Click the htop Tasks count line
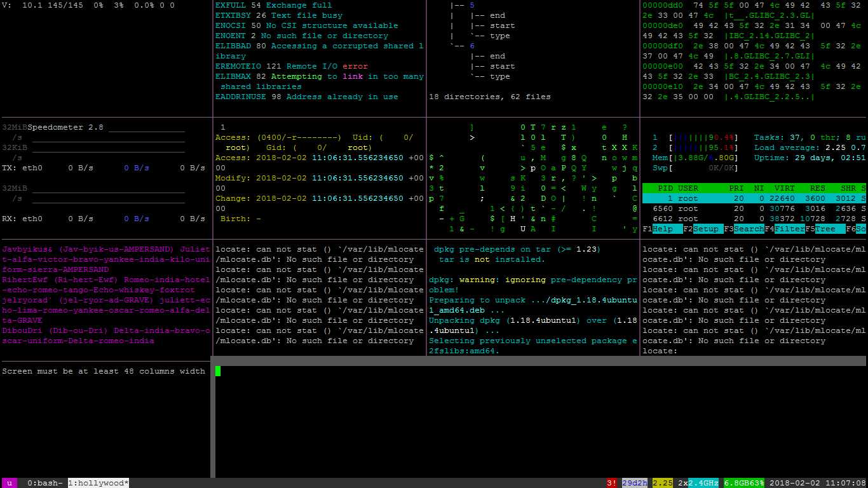Viewport: 868px width, 488px height. [810, 137]
